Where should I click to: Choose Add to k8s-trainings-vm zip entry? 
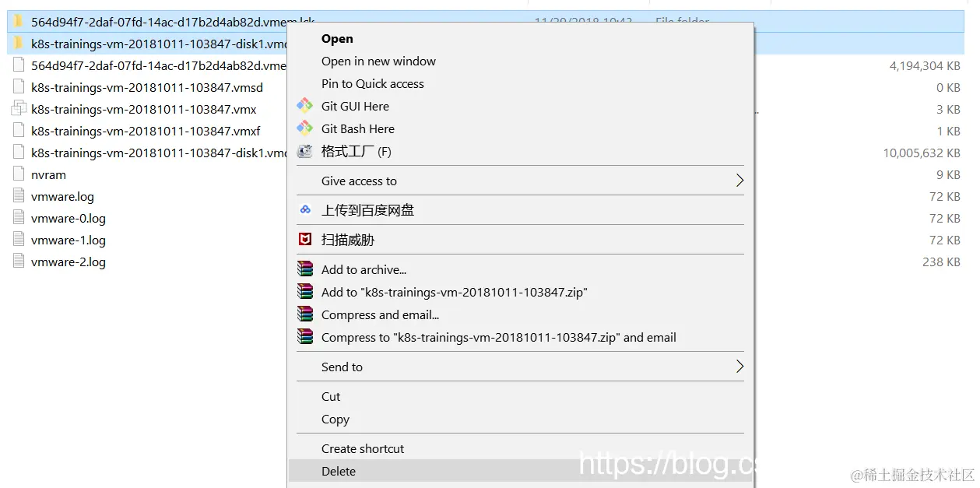coord(454,292)
